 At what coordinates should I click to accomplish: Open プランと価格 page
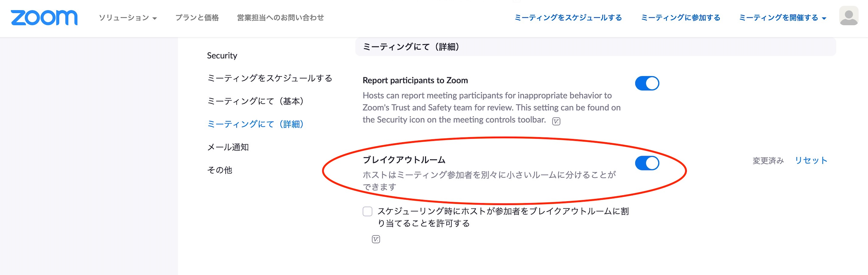(x=197, y=17)
